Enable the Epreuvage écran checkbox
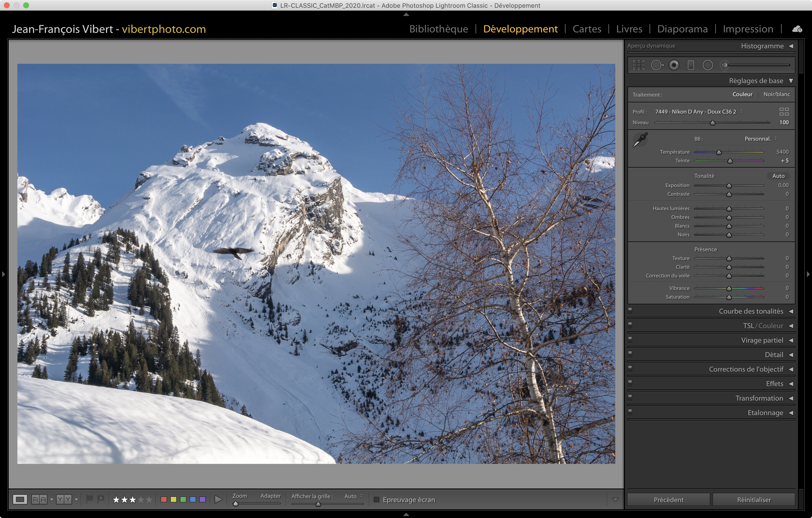812x518 pixels. tap(377, 499)
